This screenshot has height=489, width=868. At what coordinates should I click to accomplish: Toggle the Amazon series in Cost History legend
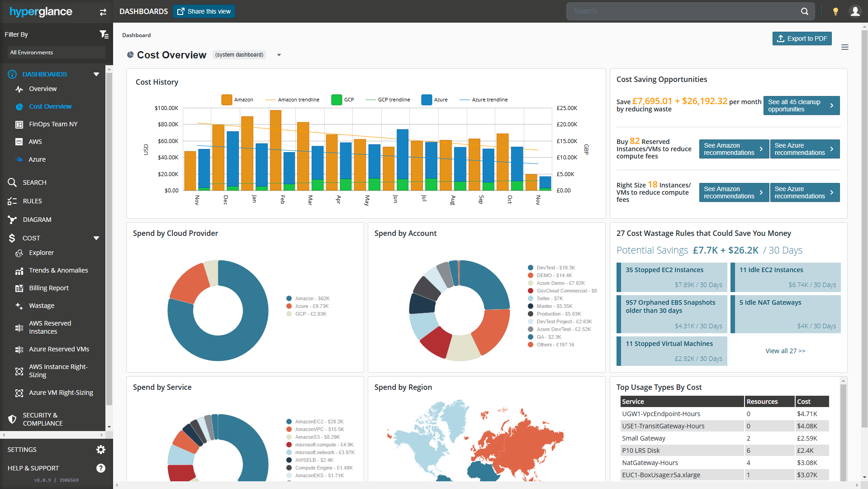click(237, 100)
